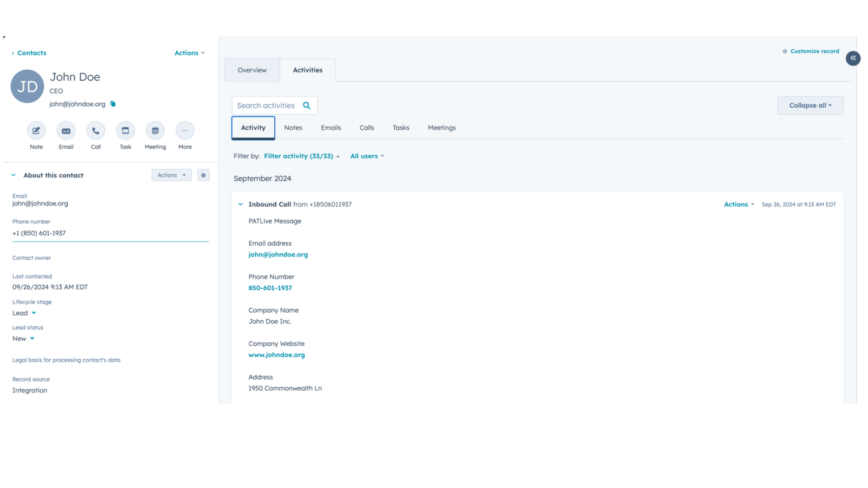The height and width of the screenshot is (488, 868).
Task: Open the More actions ellipsis icon
Action: 185,131
